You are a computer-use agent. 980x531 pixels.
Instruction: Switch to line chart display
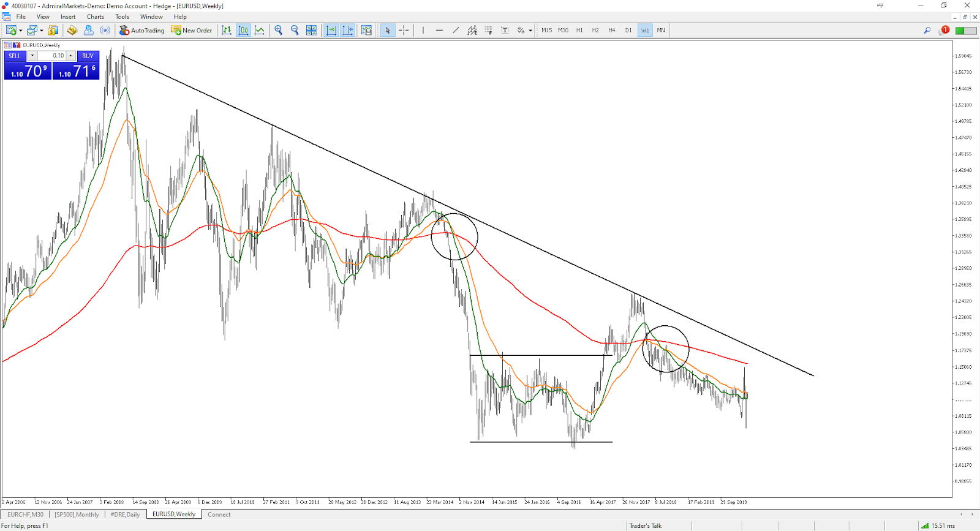coord(260,30)
